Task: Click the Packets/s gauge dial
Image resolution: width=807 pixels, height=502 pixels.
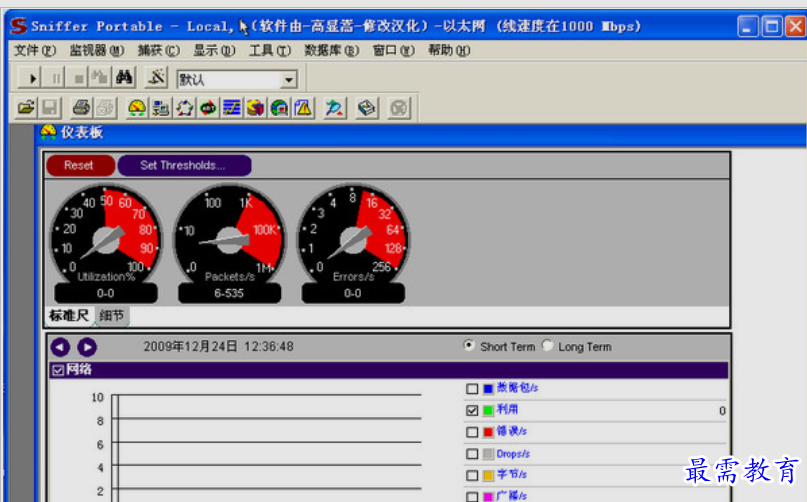Action: tap(230, 237)
